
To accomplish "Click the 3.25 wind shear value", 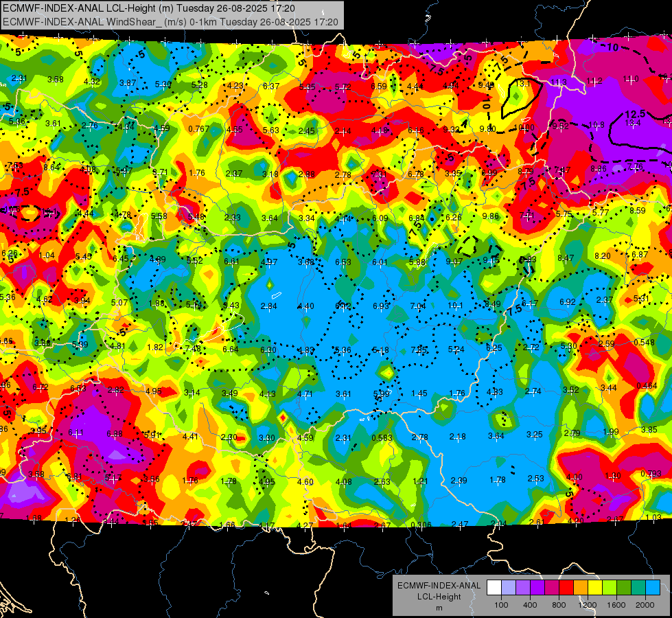I will pyautogui.click(x=535, y=435).
